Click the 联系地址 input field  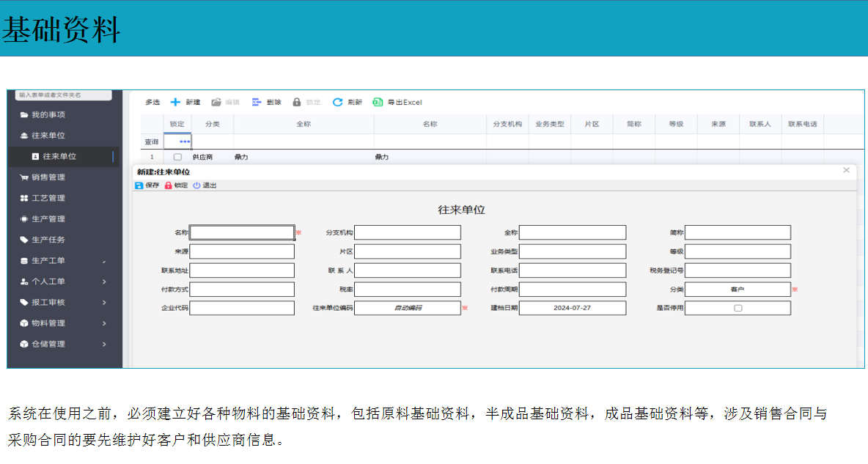[242, 270]
